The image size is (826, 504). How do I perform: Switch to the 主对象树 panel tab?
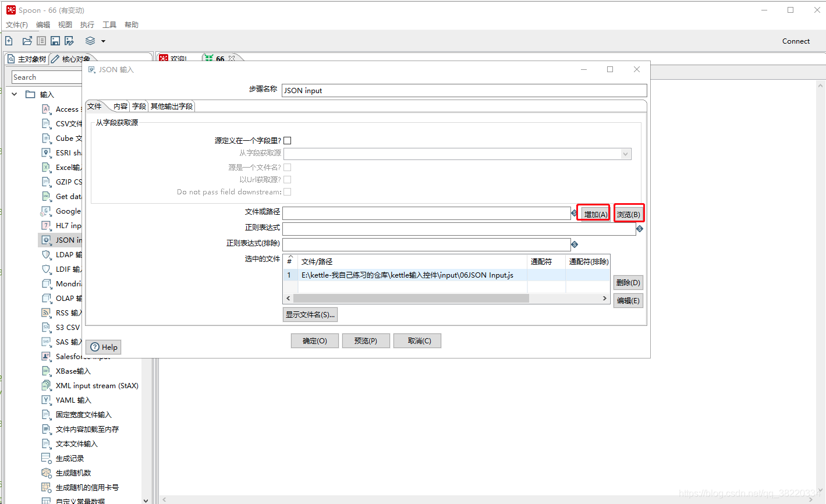pyautogui.click(x=27, y=59)
